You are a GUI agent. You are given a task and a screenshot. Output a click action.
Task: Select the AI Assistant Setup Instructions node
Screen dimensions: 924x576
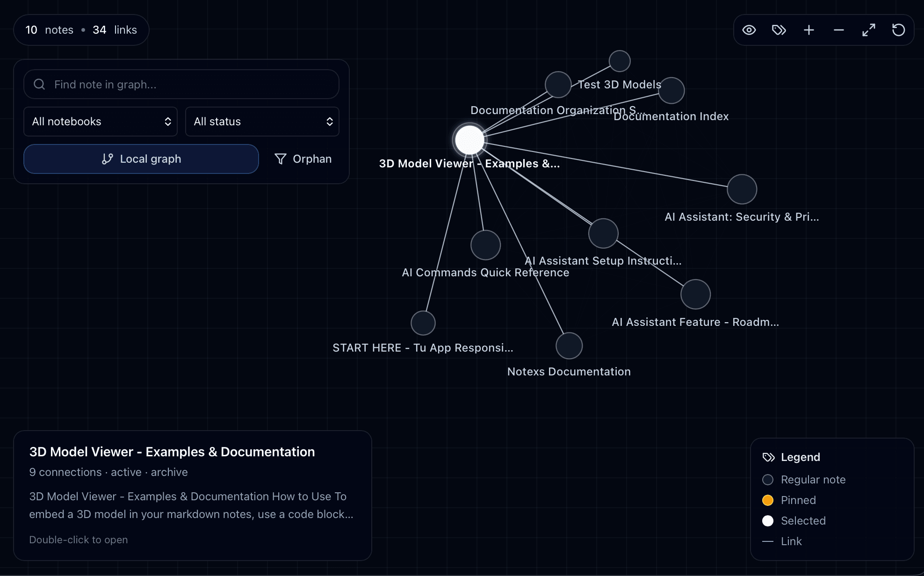click(604, 233)
